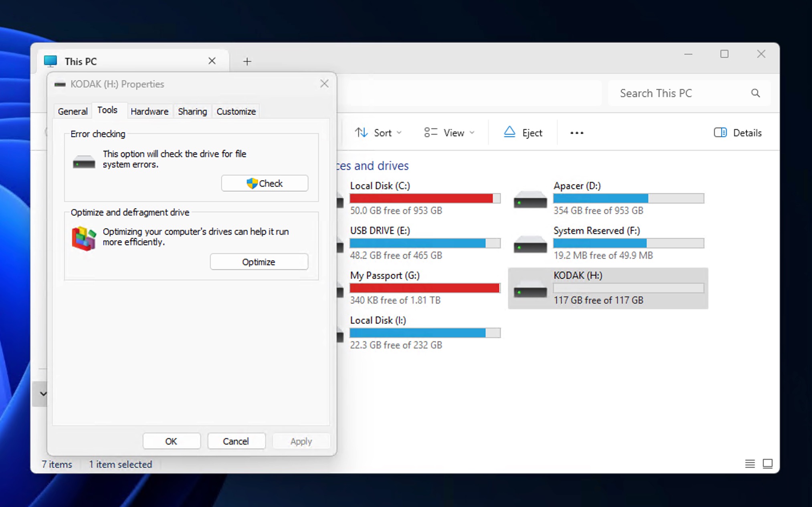Click the System Reserved (F:) drive icon
The width and height of the screenshot is (812, 507).
tap(530, 245)
